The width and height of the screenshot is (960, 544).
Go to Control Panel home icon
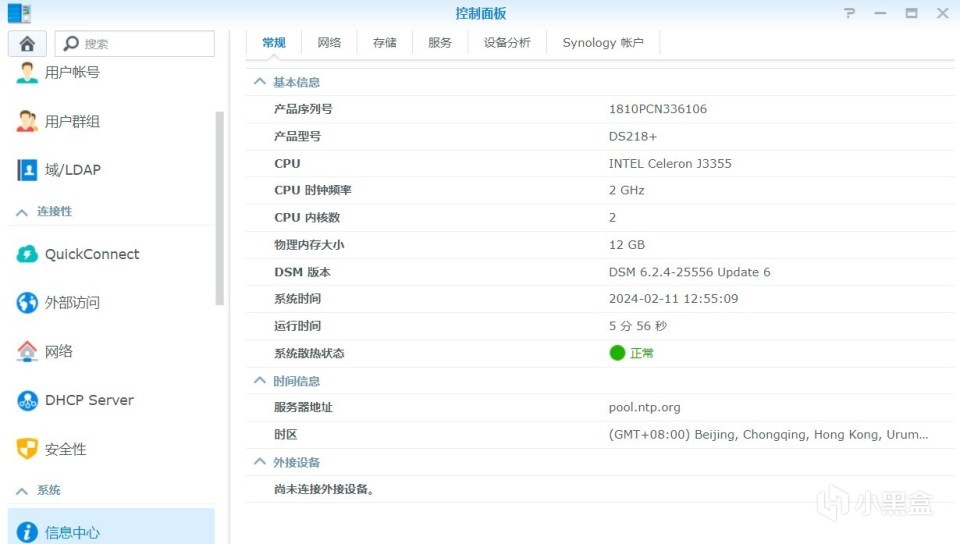pyautogui.click(x=27, y=43)
